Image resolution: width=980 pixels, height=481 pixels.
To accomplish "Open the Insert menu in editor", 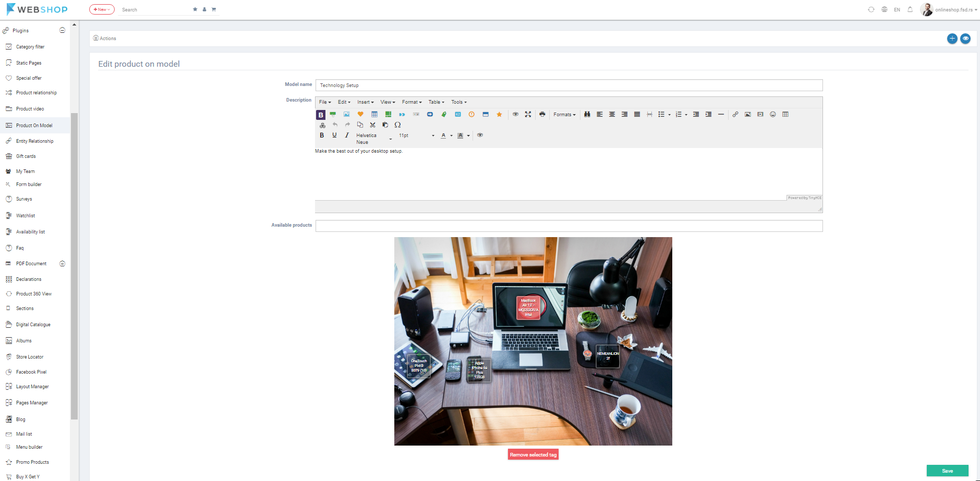I will tap(365, 102).
